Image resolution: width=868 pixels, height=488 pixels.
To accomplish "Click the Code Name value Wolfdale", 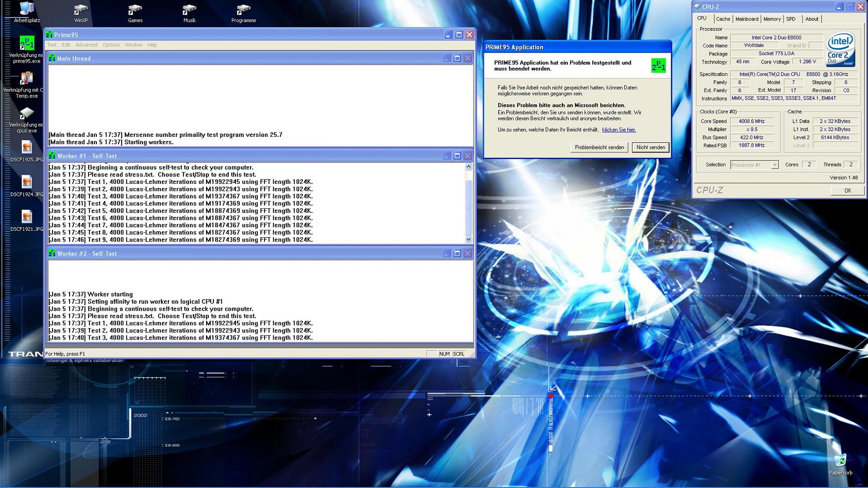I will click(754, 46).
